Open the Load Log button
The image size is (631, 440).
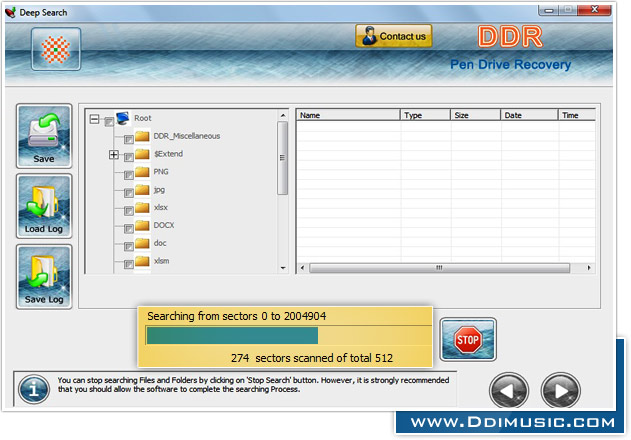[44, 206]
